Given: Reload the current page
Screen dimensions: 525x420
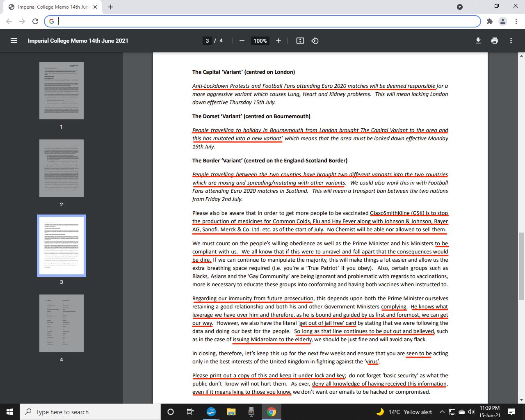Looking at the screenshot, I should tap(35, 21).
